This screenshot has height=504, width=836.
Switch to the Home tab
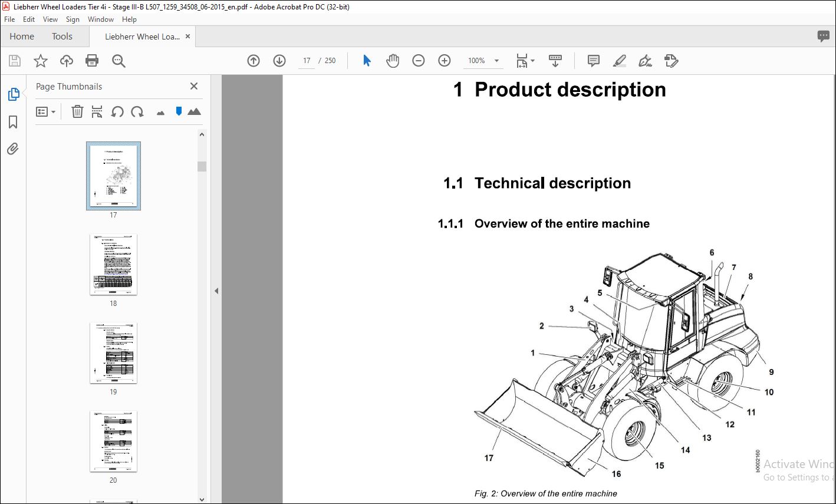22,37
